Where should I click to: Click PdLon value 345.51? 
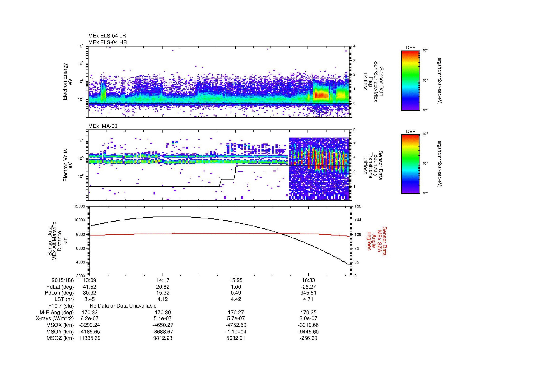tap(308, 293)
